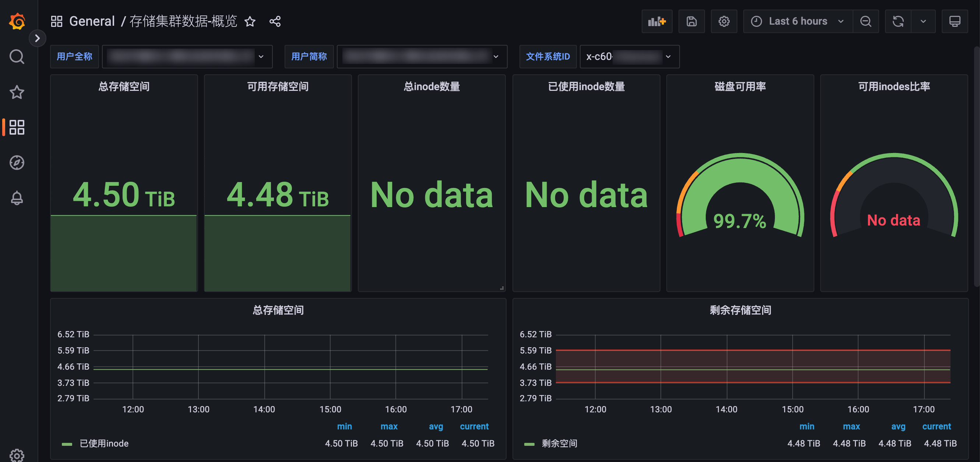Open the Starred dashboards sidebar icon
Image resolution: width=980 pixels, height=462 pixels.
point(17,92)
